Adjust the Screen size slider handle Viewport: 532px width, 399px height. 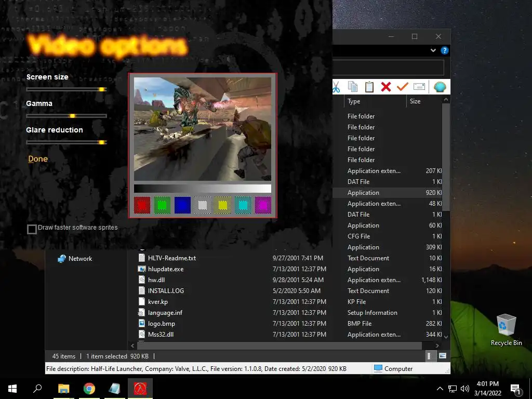[101, 89]
